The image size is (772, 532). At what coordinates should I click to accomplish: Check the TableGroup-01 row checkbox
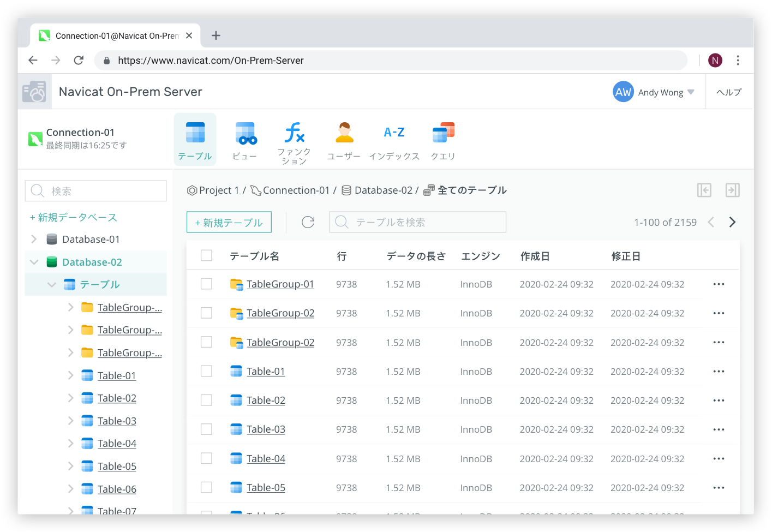(x=206, y=284)
